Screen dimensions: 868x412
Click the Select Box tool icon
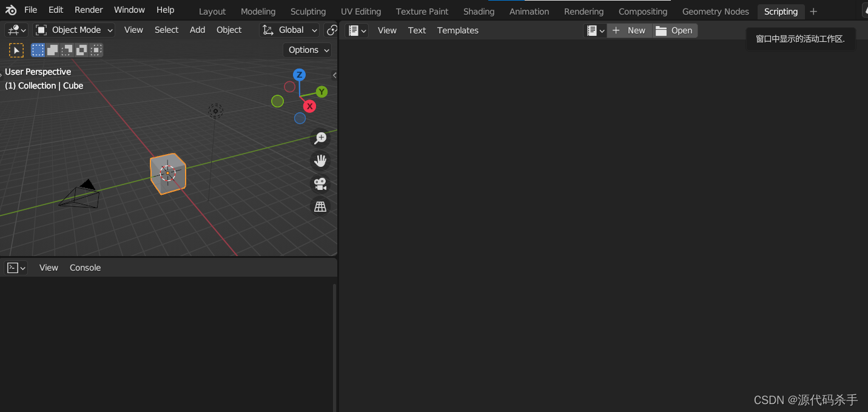click(x=16, y=50)
